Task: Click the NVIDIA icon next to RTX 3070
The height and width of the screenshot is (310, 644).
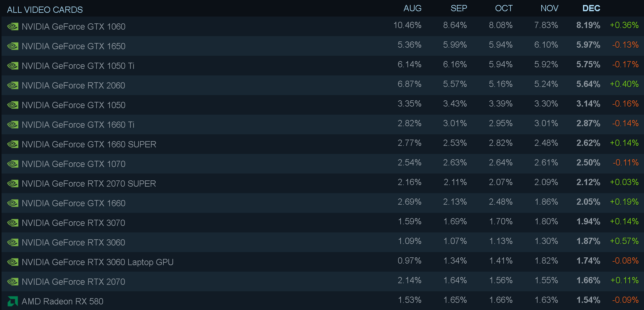Action: click(13, 223)
